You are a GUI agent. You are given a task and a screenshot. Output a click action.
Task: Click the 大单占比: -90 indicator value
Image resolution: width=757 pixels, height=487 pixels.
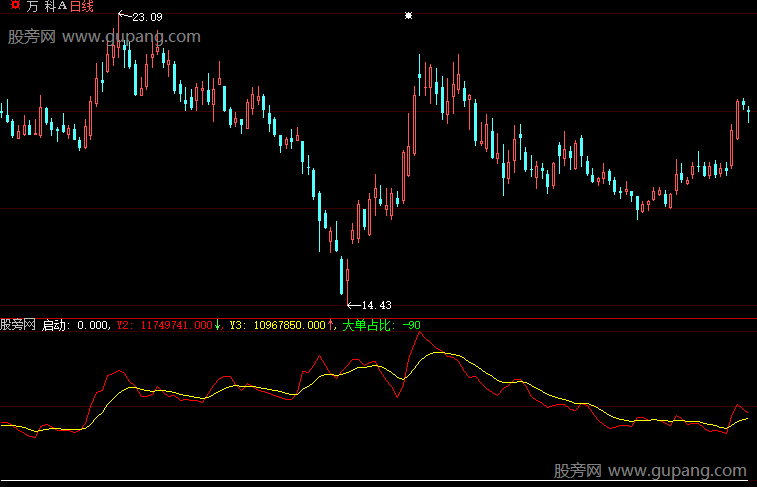point(381,325)
